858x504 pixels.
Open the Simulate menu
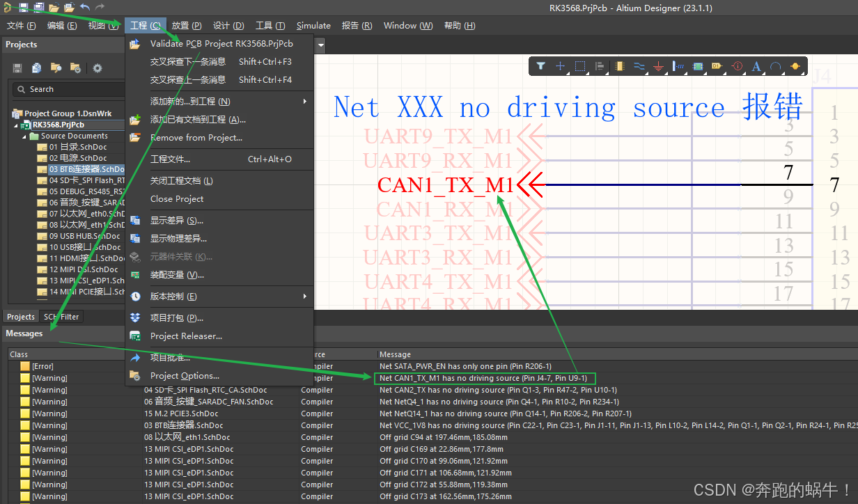tap(313, 26)
